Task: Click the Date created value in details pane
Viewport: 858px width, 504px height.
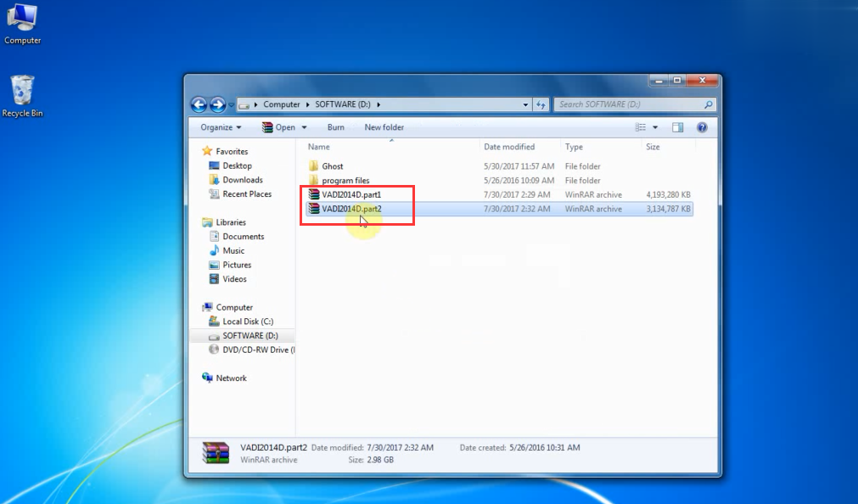Action: 545,448
